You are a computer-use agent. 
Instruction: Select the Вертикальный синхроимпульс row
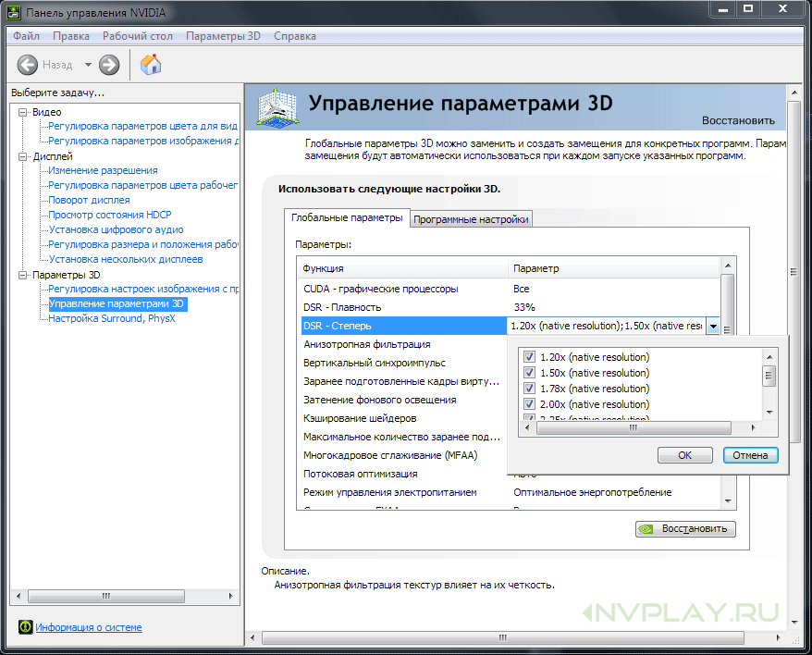[x=404, y=363]
